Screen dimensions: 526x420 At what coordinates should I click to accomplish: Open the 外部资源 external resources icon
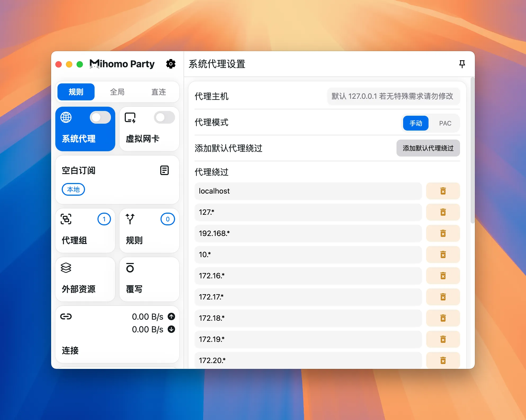click(66, 268)
